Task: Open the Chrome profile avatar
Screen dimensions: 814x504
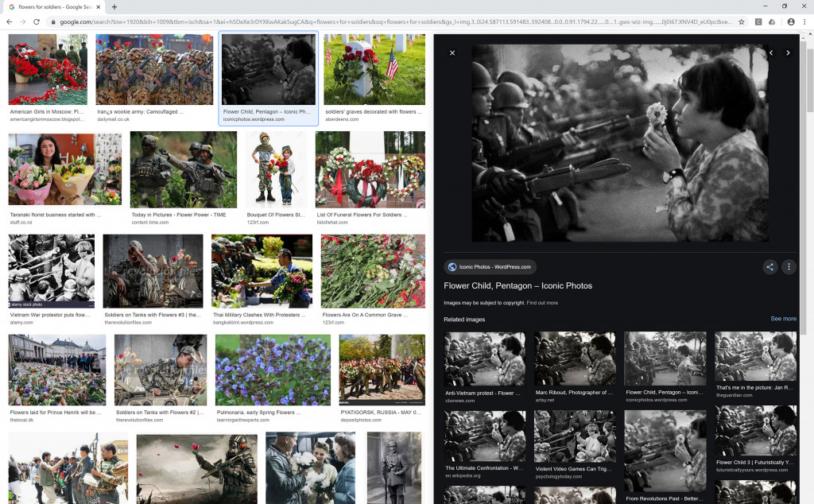Action: (x=791, y=21)
